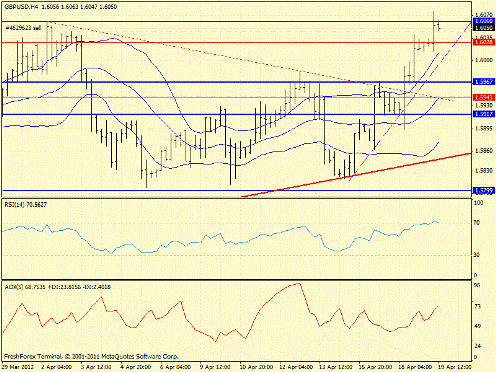Click the 1.5830 price axis label

[x=484, y=170]
